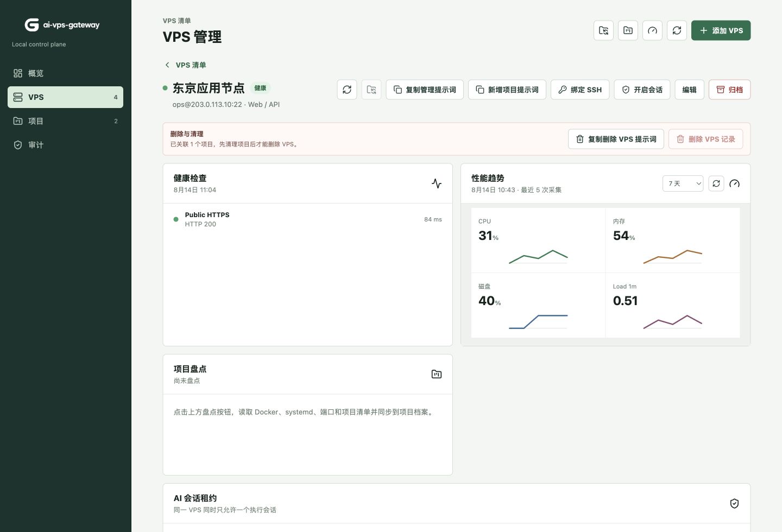Click the 绑定 SSH button

tap(580, 90)
